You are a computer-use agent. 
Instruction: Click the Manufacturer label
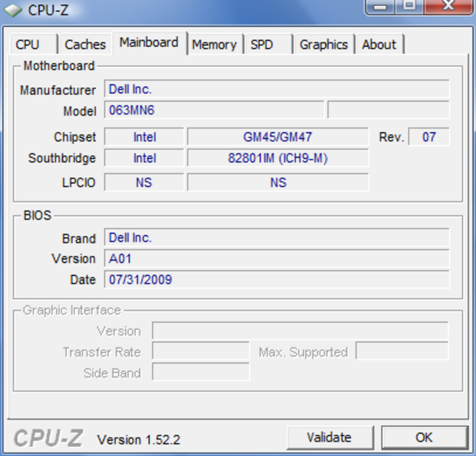58,90
